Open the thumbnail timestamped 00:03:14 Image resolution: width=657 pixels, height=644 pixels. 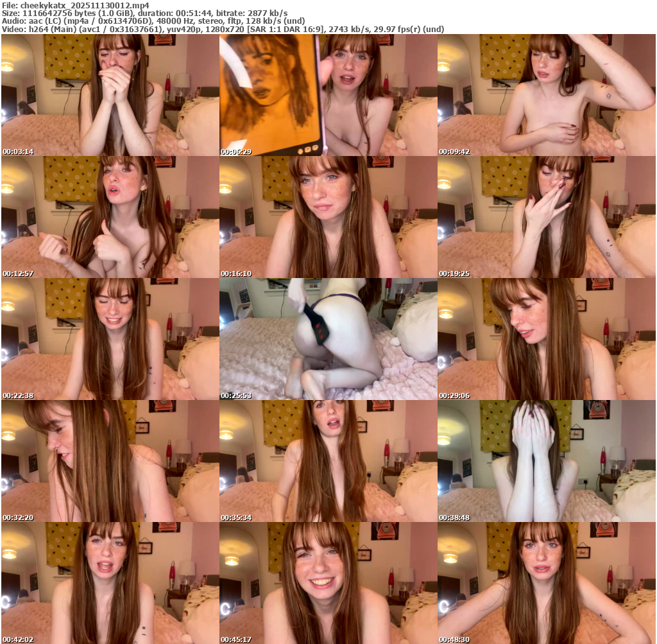click(x=110, y=95)
